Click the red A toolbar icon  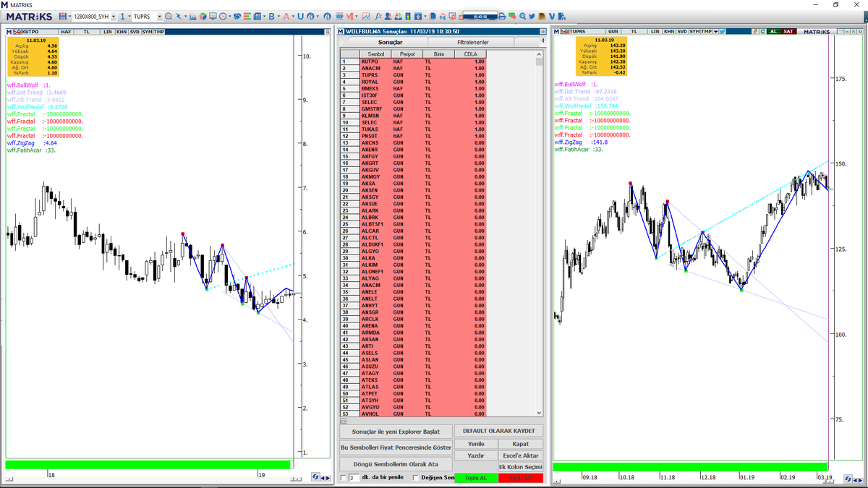(x=286, y=17)
